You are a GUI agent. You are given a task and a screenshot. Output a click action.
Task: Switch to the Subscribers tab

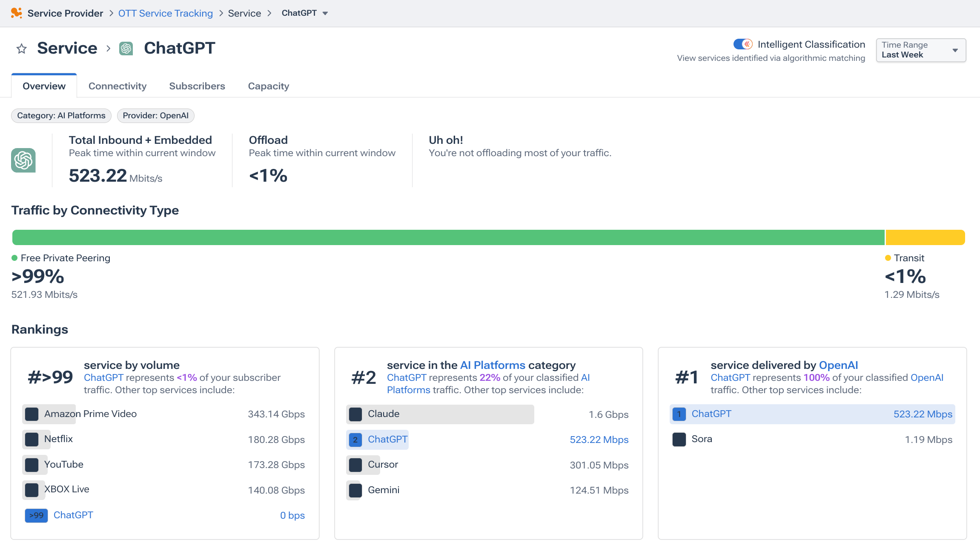pos(197,86)
